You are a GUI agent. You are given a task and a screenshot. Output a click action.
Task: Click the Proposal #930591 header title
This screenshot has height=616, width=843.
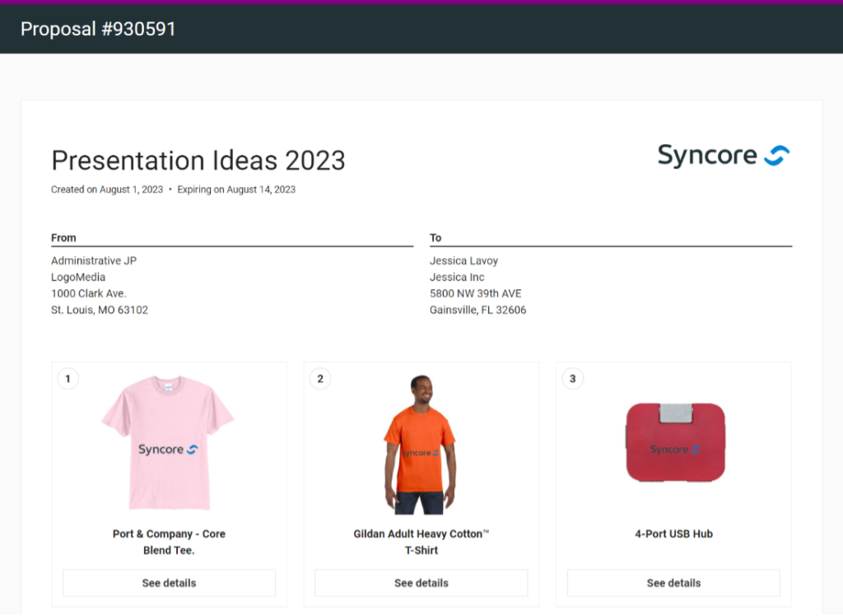(x=98, y=29)
